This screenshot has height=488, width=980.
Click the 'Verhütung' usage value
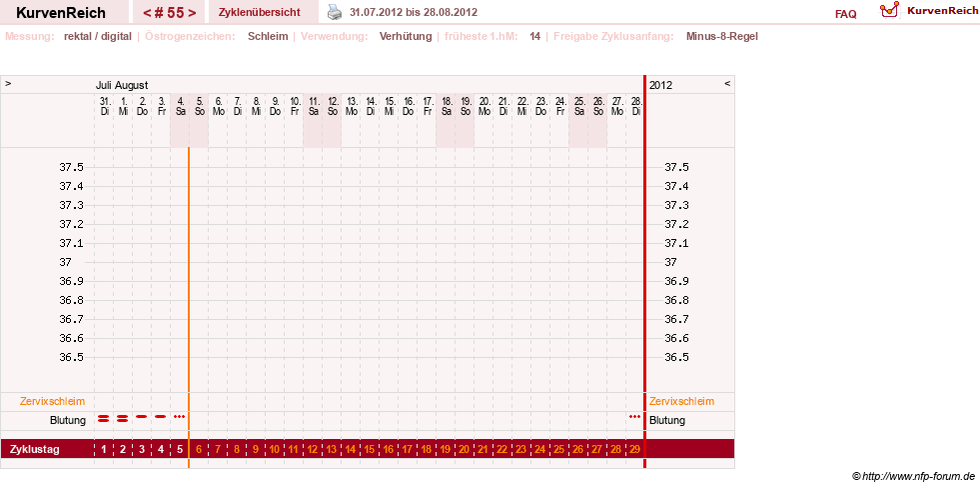point(406,36)
